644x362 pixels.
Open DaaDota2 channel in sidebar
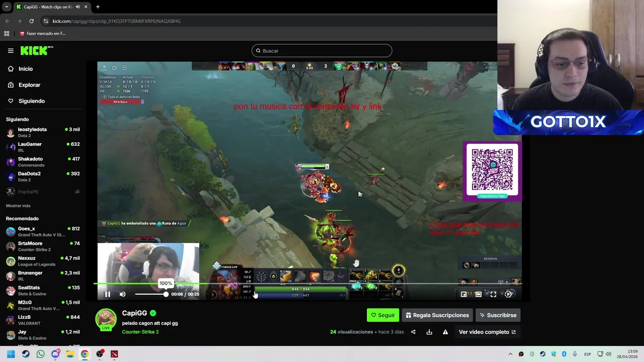pyautogui.click(x=43, y=176)
